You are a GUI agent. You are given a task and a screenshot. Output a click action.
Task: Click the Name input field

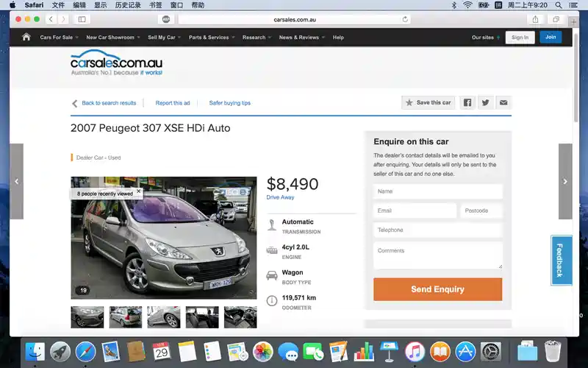(437, 191)
